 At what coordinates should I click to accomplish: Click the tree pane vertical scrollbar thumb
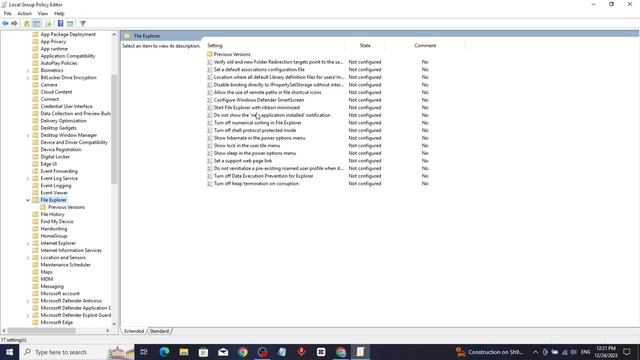[114, 129]
